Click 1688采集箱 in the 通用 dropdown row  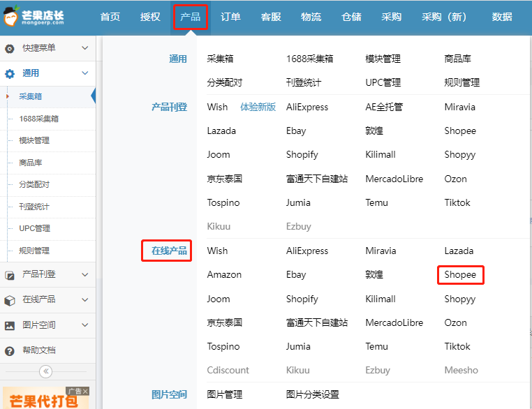coord(310,59)
